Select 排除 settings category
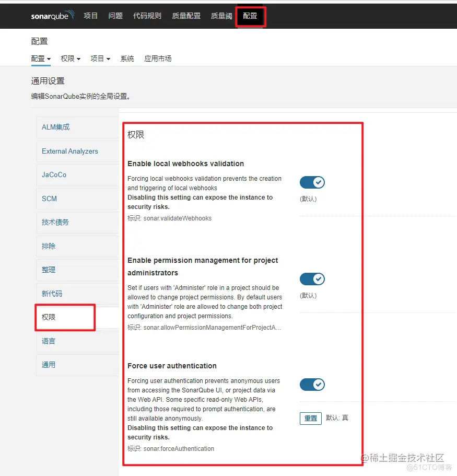 pos(78,246)
